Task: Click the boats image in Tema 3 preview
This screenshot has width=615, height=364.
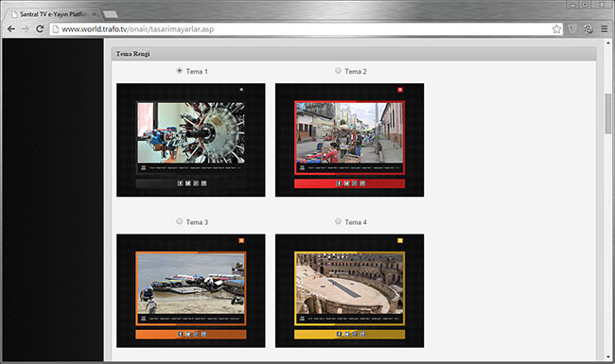Action: tap(191, 284)
